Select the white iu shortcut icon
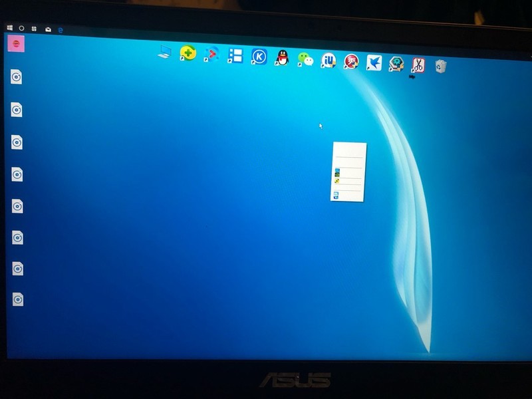532x399 pixels. tap(328, 61)
